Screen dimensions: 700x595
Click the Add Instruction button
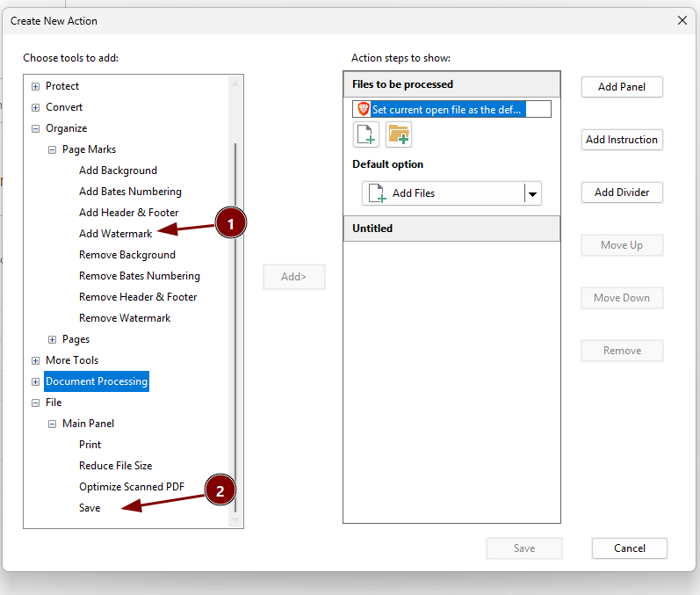(622, 140)
